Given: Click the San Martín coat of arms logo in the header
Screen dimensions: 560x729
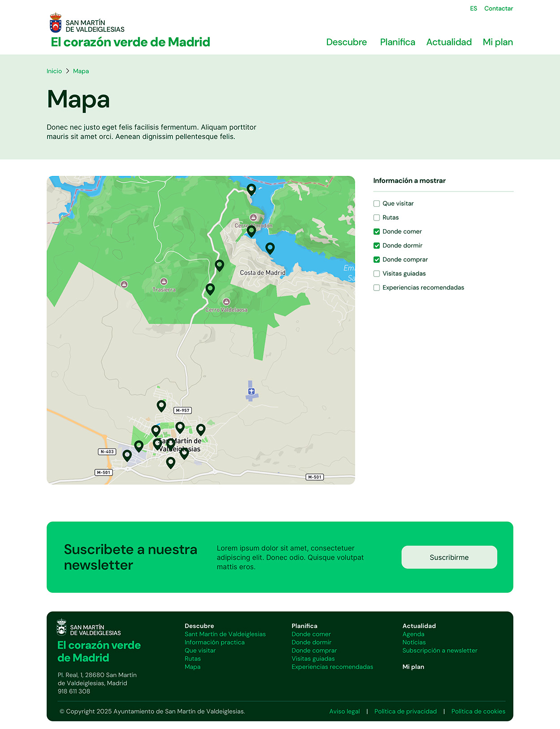Looking at the screenshot, I should click(56, 23).
